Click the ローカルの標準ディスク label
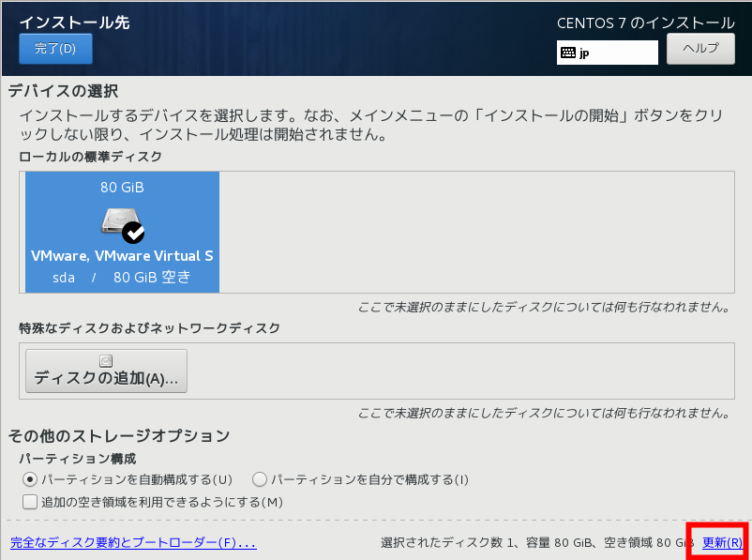Image resolution: width=752 pixels, height=560 pixels. click(90, 157)
